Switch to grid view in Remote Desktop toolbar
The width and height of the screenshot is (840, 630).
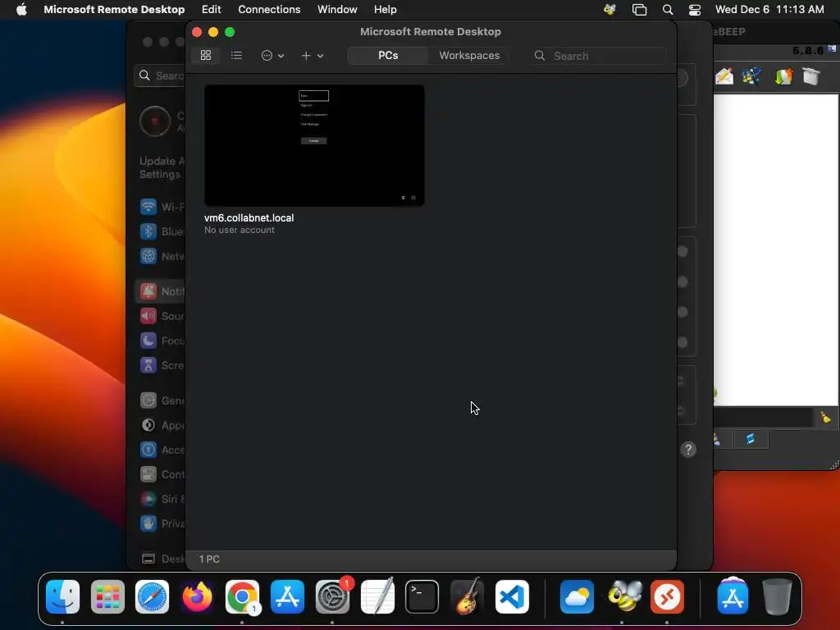pyautogui.click(x=206, y=55)
